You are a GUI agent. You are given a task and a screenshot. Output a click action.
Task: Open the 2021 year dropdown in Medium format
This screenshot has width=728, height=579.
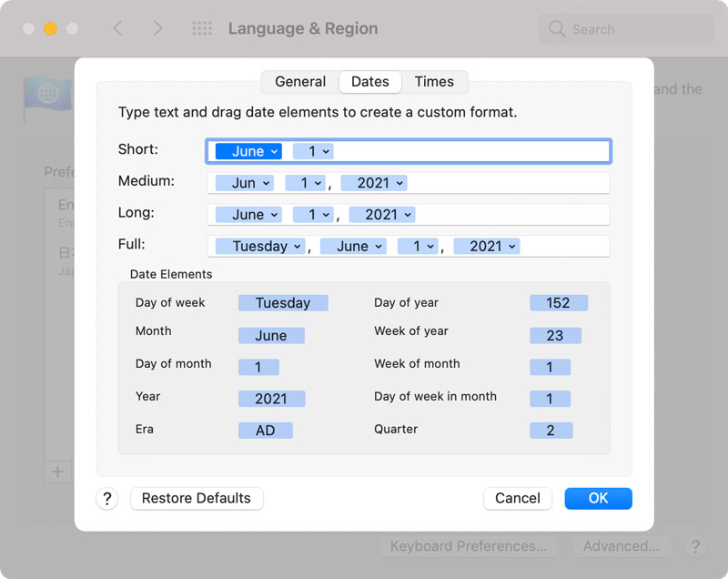[x=374, y=183]
